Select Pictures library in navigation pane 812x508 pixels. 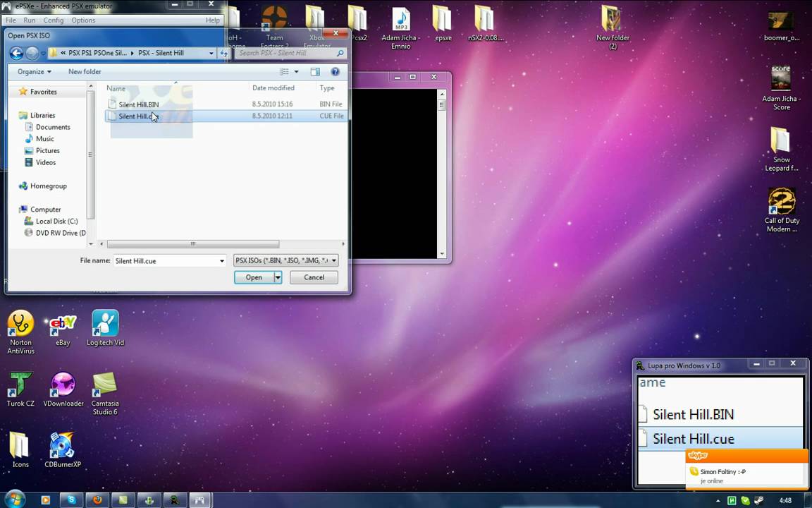(48, 151)
